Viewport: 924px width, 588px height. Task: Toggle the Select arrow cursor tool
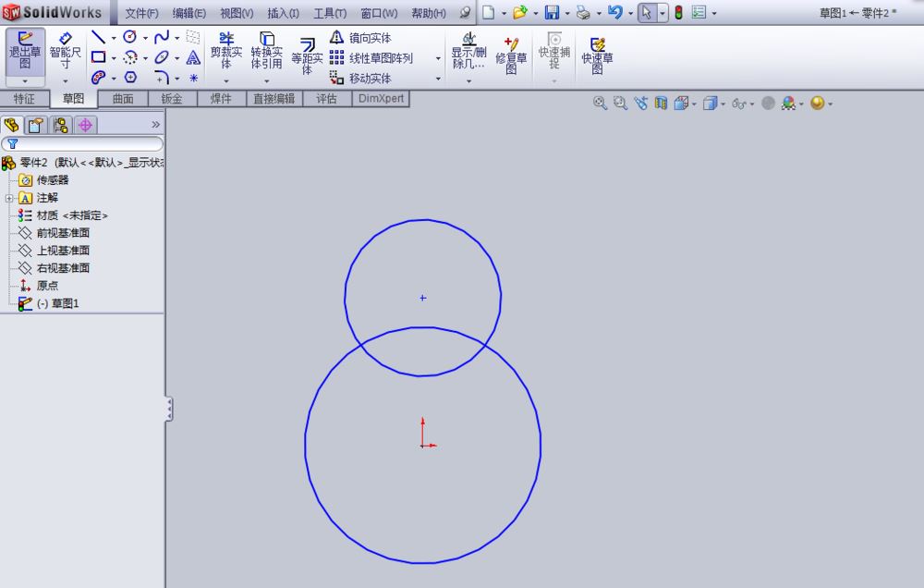pyautogui.click(x=647, y=12)
